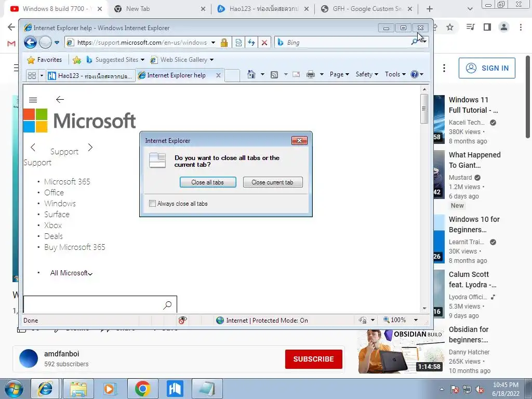Close the Internet Explorer help tab
This screenshot has height=399, width=532.
coord(219,75)
